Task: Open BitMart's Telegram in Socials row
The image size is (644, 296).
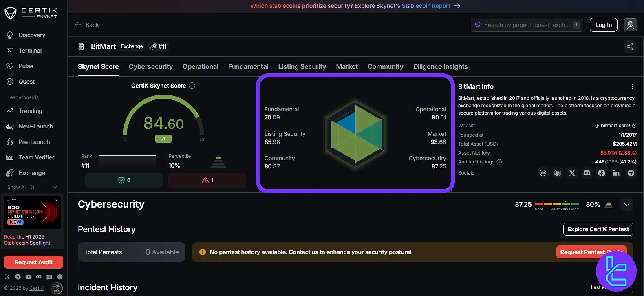Action: tap(631, 173)
